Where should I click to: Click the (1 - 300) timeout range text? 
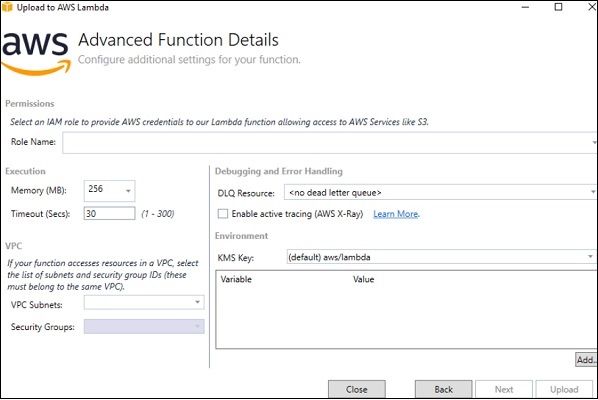click(158, 214)
